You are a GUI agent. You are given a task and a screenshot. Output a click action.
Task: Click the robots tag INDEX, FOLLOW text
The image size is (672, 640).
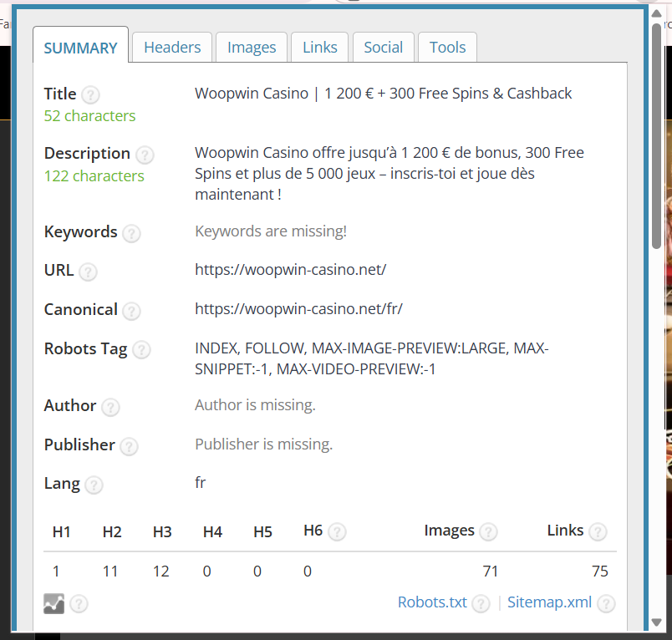pyautogui.click(x=372, y=359)
